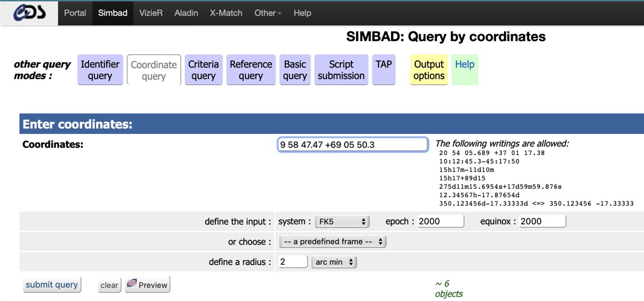
Task: Open the Basic query mode
Action: [x=295, y=70]
